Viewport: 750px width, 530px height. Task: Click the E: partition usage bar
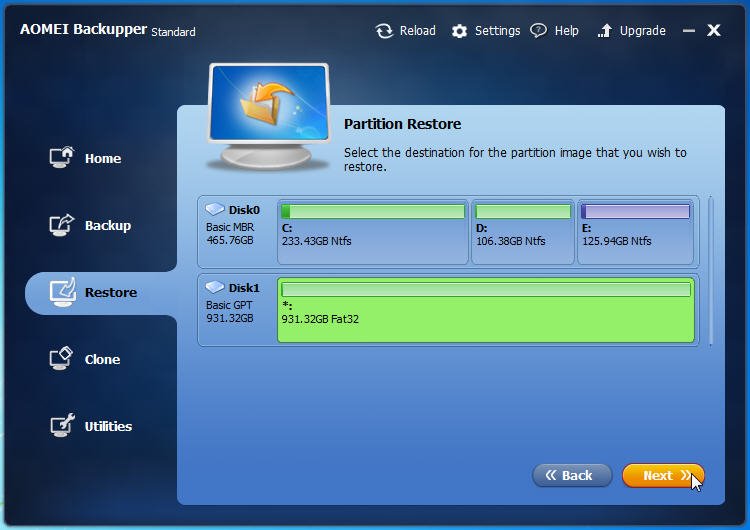(x=635, y=211)
